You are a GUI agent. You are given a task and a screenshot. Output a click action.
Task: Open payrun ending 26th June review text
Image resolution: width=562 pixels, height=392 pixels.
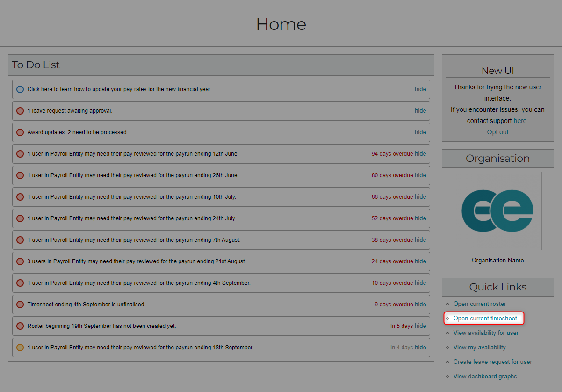[x=133, y=175]
